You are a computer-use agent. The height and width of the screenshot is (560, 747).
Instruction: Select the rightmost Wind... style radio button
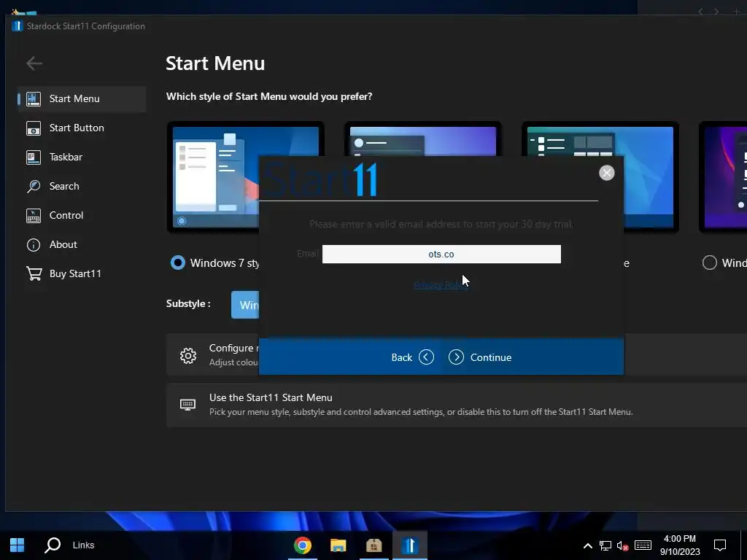coord(709,262)
